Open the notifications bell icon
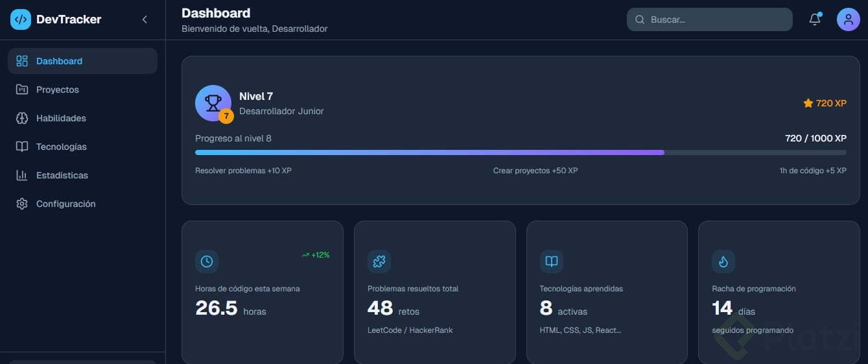Image resolution: width=868 pixels, height=364 pixels. click(815, 19)
